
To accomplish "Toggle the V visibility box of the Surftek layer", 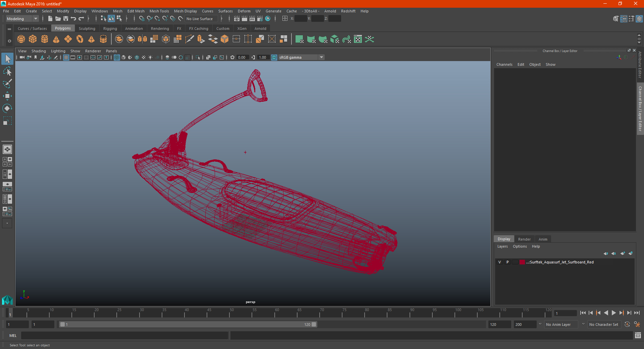I will click(x=499, y=262).
